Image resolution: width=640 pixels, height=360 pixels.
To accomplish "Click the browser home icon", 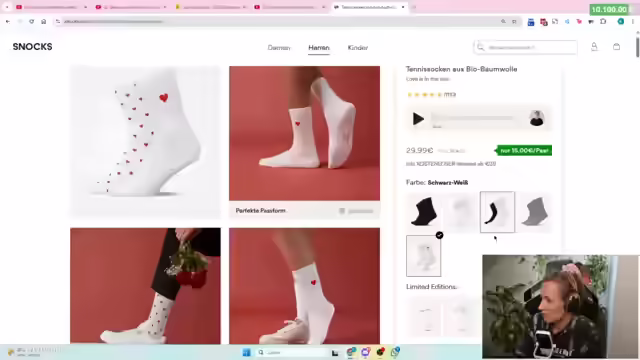I will click(44, 21).
